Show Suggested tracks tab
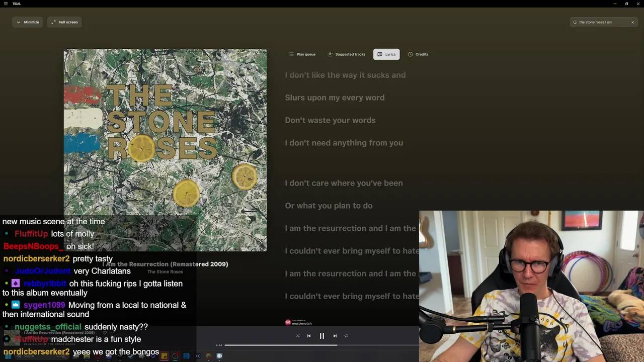644x362 pixels. tap(347, 54)
